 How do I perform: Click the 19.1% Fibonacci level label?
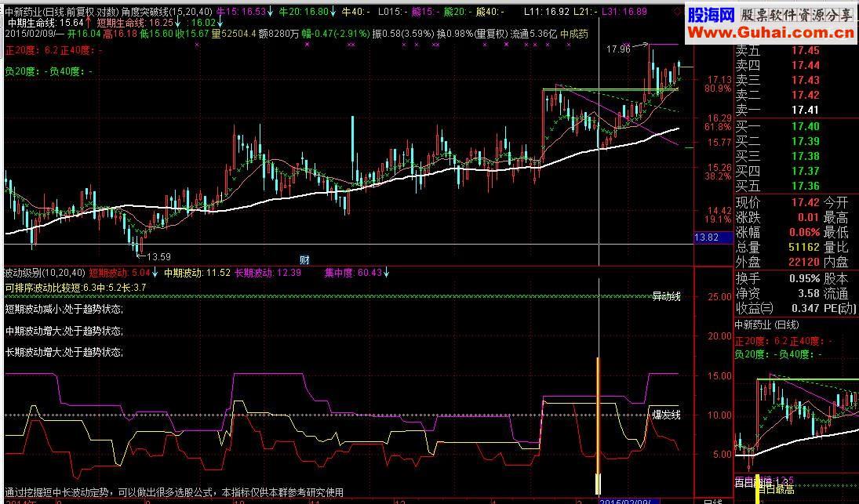point(719,219)
